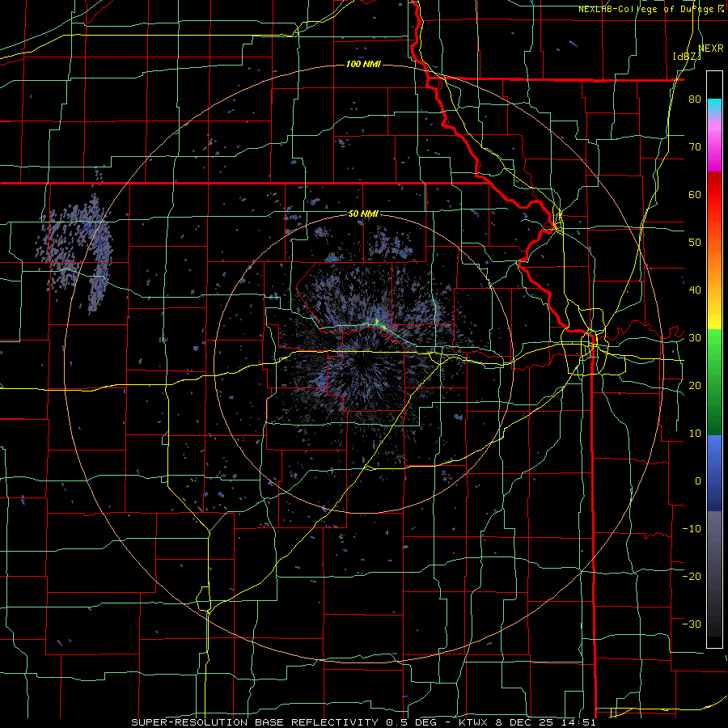This screenshot has height=728, width=728.
Task: Select the 30 value on the dBZ scale
Action: (x=695, y=337)
